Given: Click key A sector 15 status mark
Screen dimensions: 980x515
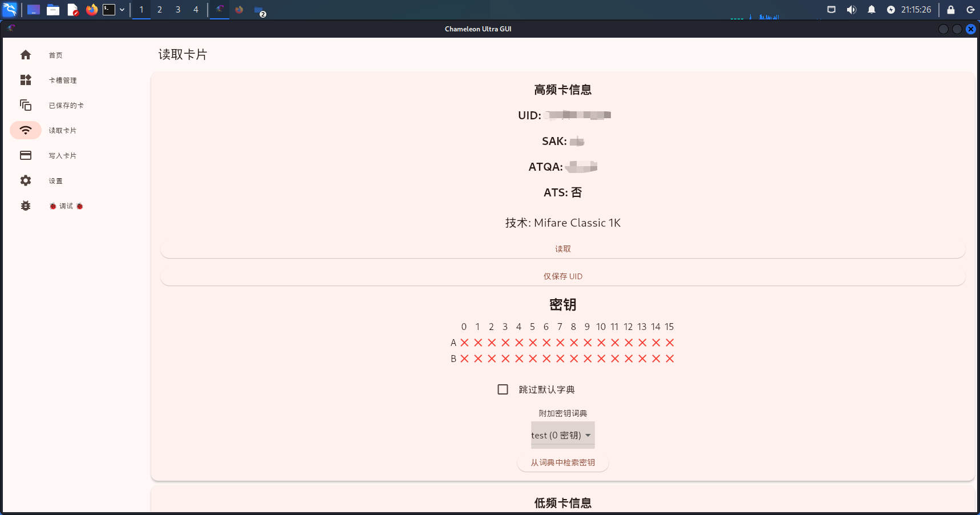Looking at the screenshot, I should click(x=670, y=343).
